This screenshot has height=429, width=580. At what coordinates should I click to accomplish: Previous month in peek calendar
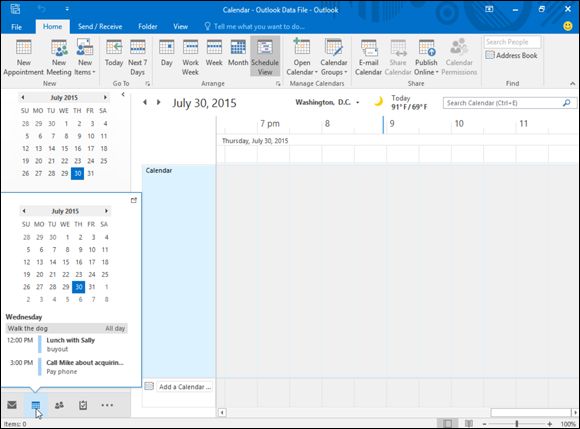pyautogui.click(x=24, y=211)
